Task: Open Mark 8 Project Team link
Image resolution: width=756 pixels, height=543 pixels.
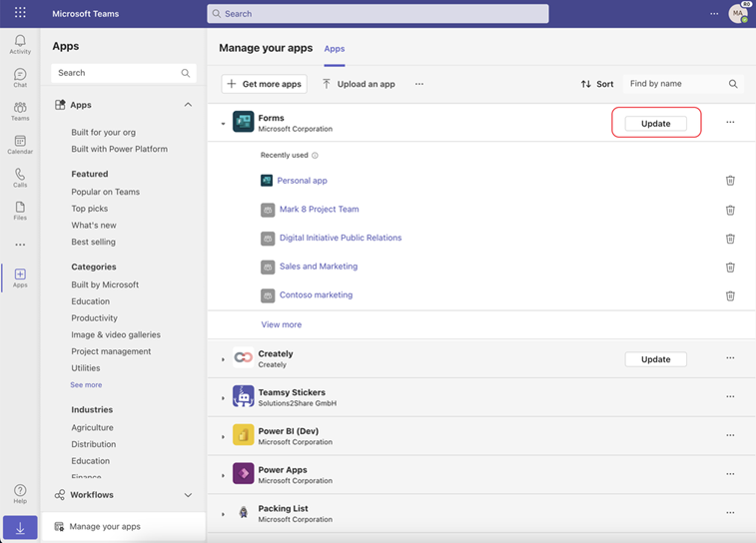Action: point(320,209)
